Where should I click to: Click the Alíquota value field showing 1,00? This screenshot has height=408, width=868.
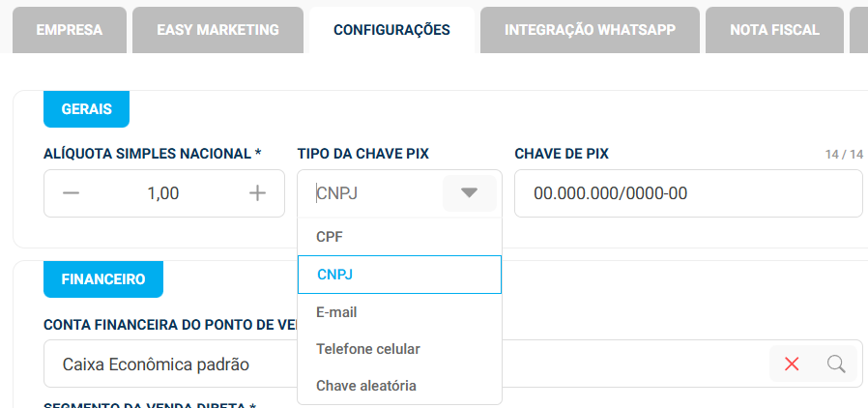[163, 193]
